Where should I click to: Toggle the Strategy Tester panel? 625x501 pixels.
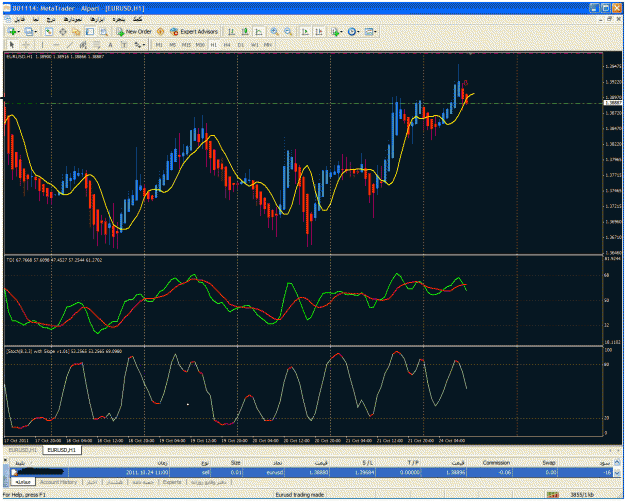point(104,31)
